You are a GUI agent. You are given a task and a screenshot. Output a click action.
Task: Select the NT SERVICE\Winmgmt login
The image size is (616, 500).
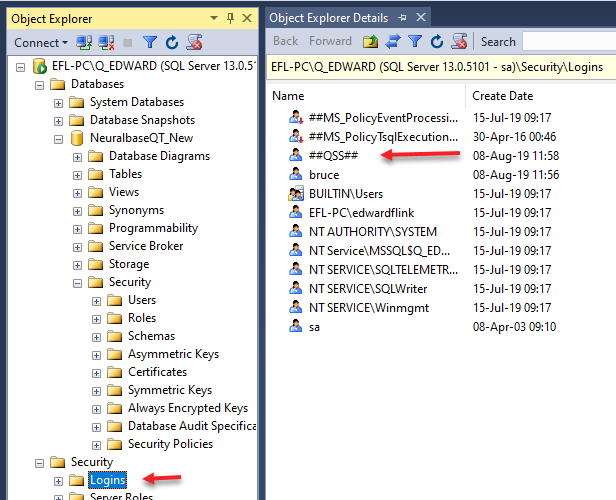(x=369, y=308)
